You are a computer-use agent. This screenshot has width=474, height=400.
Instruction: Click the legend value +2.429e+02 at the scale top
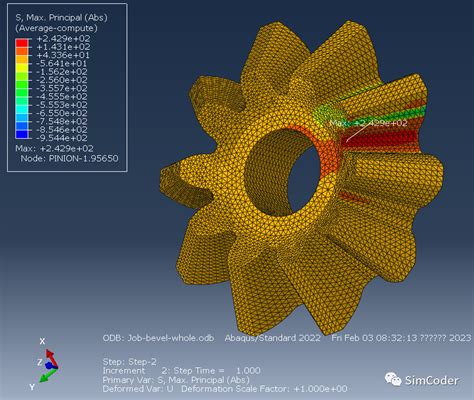tap(63, 39)
